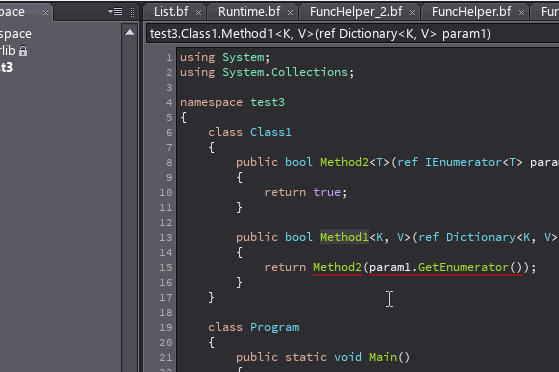
Task: Close the FuncHelper_2.bf tab
Action: pos(412,13)
